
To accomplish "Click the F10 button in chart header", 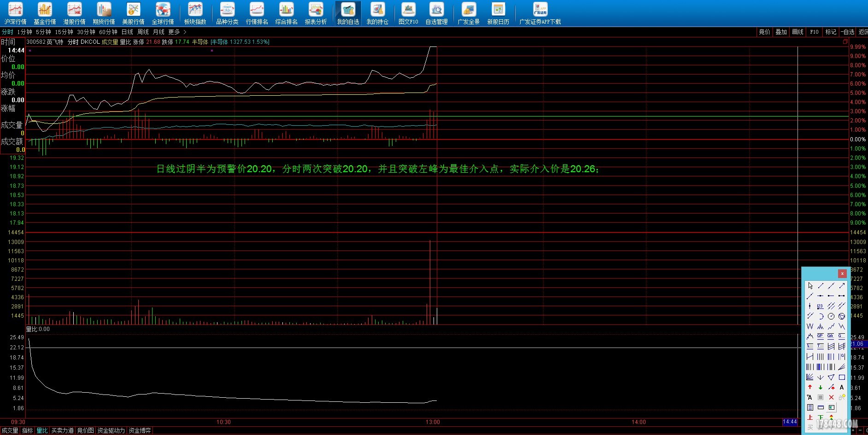I will tap(814, 32).
